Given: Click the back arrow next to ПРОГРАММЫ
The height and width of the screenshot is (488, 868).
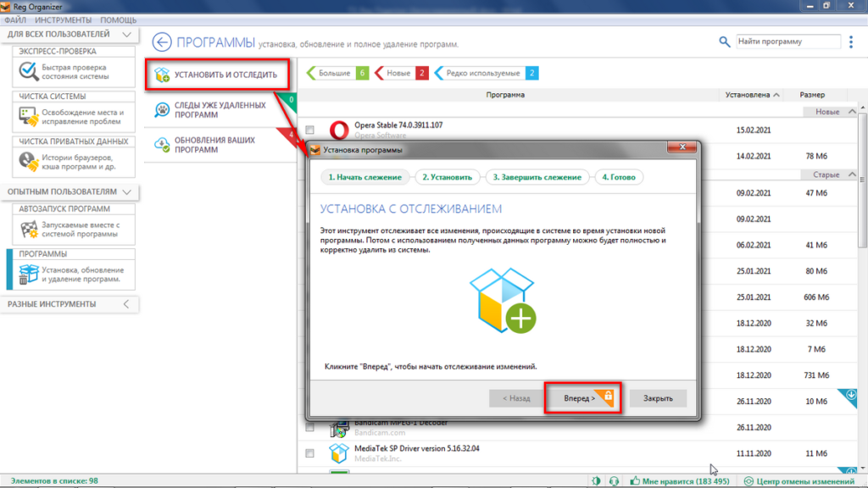Looking at the screenshot, I should 162,42.
